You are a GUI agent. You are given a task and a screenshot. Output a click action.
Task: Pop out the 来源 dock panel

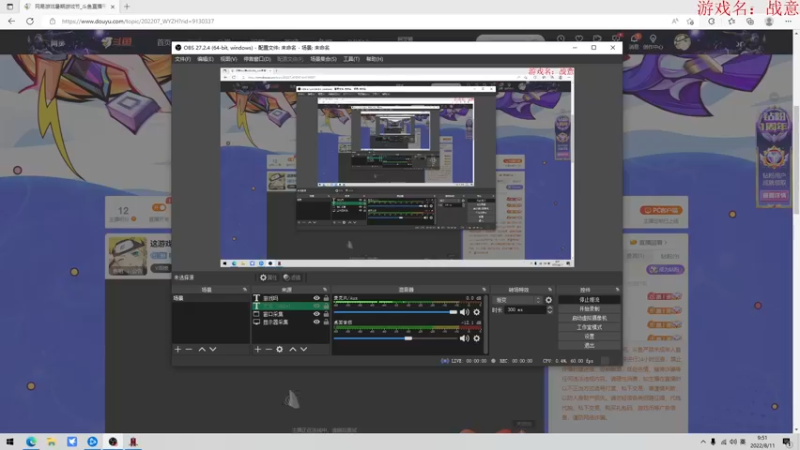coord(325,290)
